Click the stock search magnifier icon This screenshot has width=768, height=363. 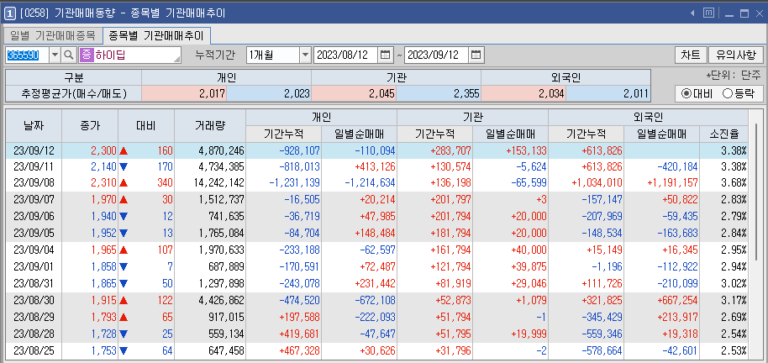[69, 55]
